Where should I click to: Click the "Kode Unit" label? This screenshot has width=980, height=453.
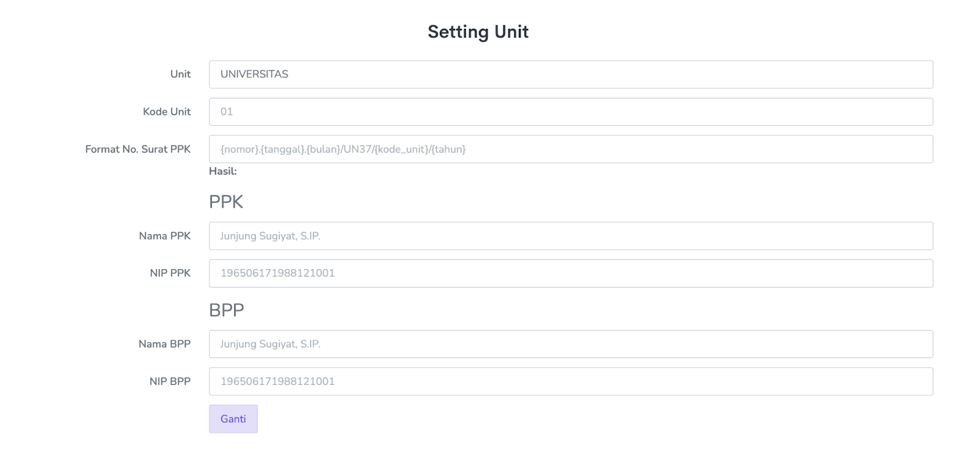click(x=167, y=112)
